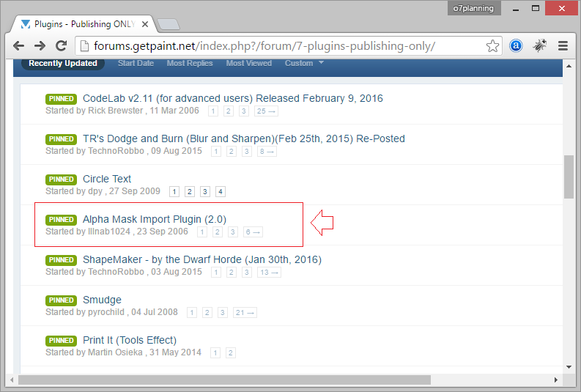Click PINNED badge on CodeLab topic
This screenshot has width=581, height=392.
click(61, 99)
